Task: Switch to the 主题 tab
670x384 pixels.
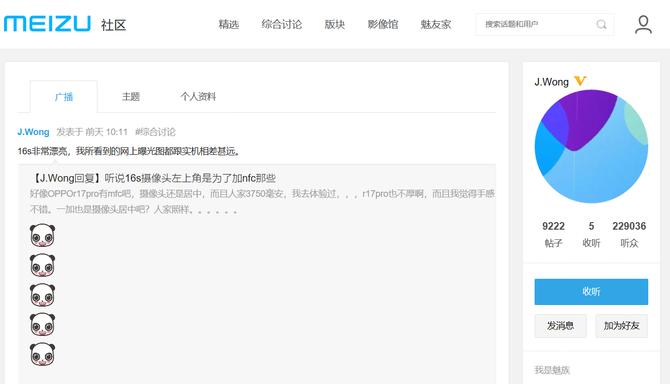Action: pyautogui.click(x=131, y=97)
